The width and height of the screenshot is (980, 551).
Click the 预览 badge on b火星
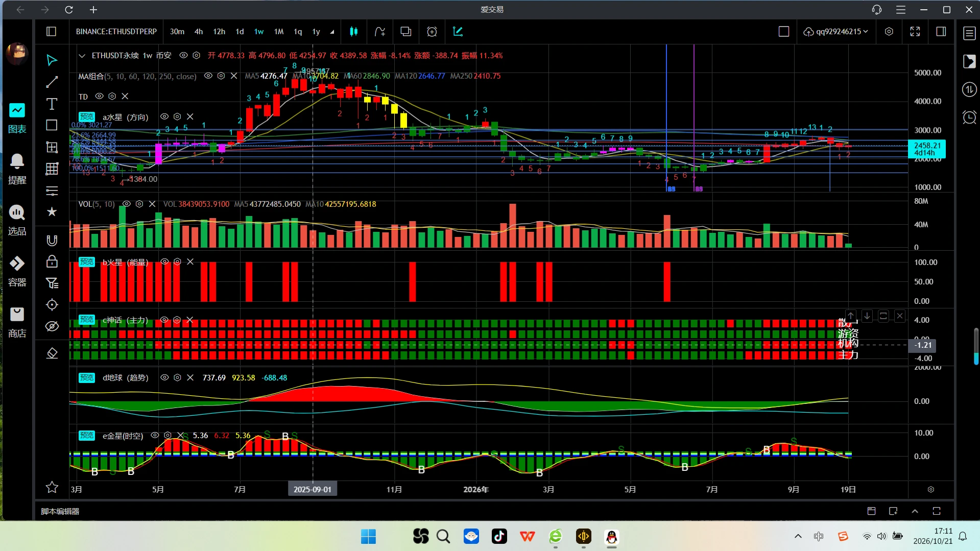(x=87, y=261)
